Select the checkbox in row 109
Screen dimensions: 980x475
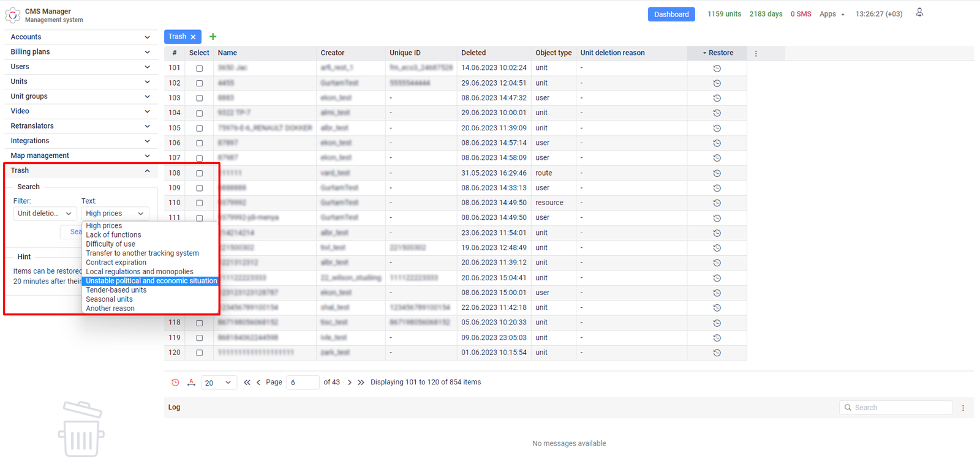click(x=199, y=188)
